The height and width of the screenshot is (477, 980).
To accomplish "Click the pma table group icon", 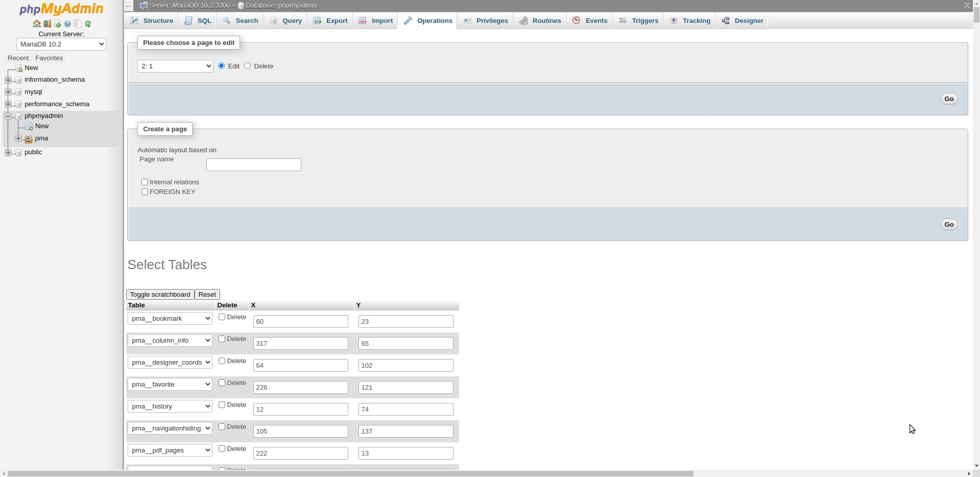I will (x=29, y=139).
